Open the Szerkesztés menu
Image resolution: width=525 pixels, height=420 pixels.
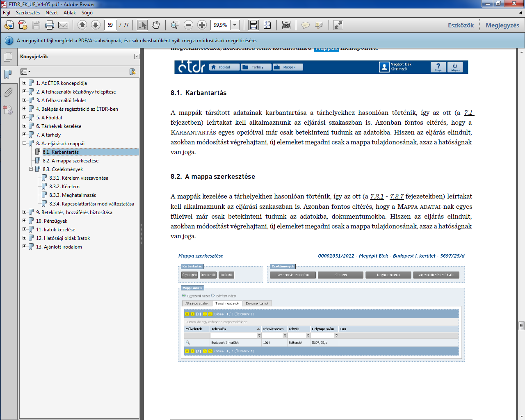coord(28,13)
